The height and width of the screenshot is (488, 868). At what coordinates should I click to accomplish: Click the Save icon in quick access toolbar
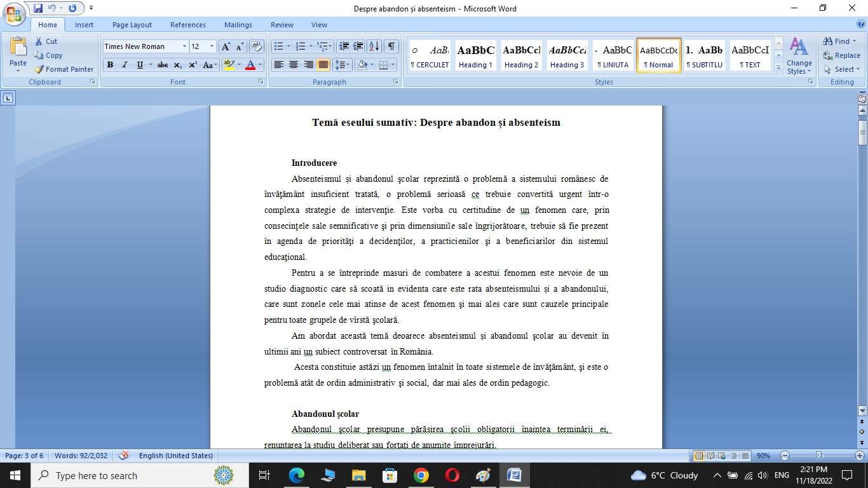click(x=38, y=8)
